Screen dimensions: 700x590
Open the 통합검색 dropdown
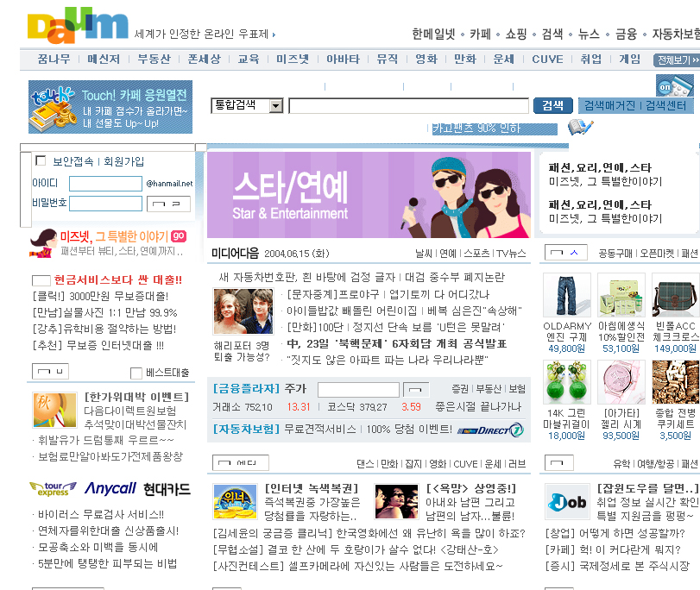pos(247,106)
